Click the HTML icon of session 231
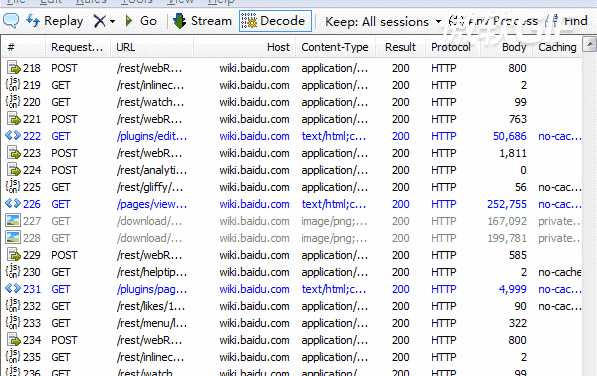Screen dimensions: 597x376 pos(13,288)
